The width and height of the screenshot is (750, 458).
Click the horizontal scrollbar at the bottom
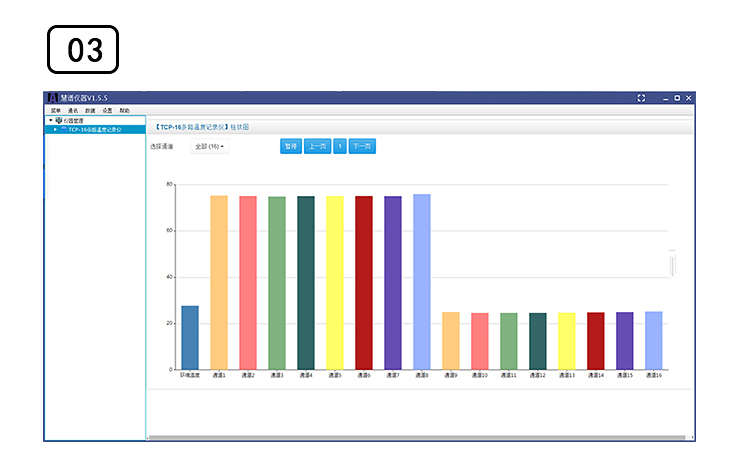417,437
